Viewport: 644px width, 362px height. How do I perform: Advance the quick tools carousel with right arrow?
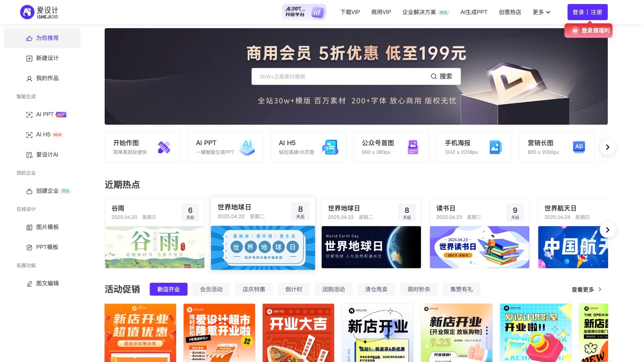(x=607, y=147)
